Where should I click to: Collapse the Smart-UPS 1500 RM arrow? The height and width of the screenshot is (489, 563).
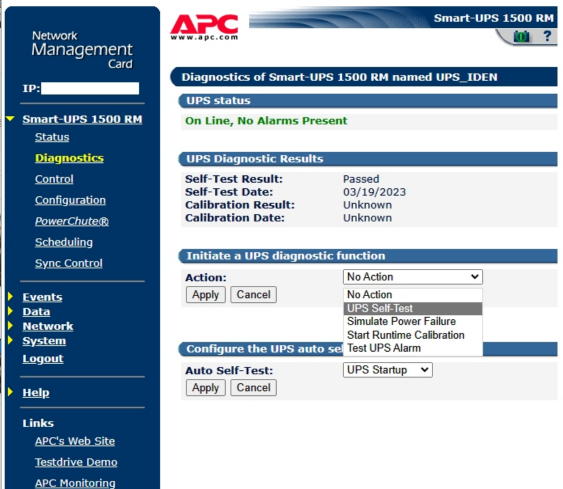[x=10, y=118]
